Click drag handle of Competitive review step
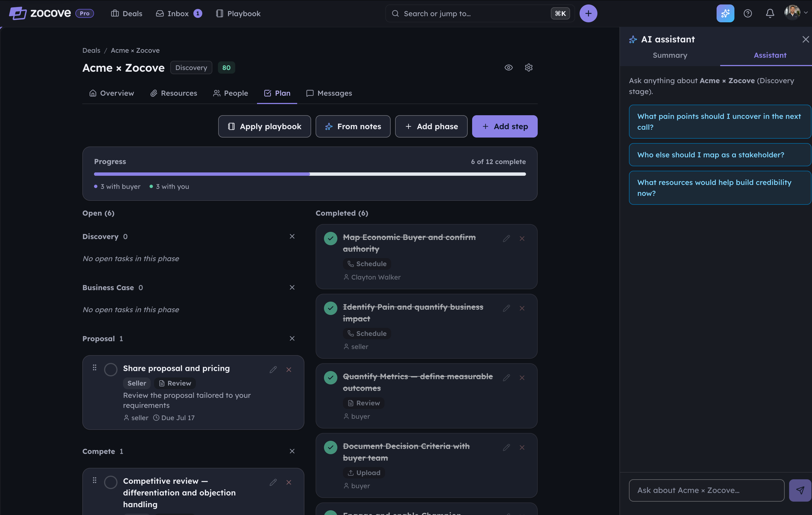The image size is (812, 515). tap(94, 480)
